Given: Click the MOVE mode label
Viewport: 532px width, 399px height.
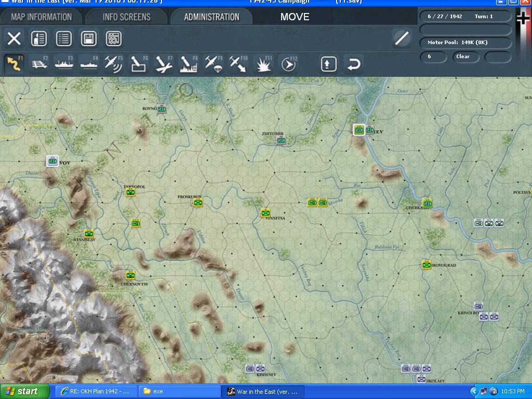Looking at the screenshot, I should tap(295, 17).
